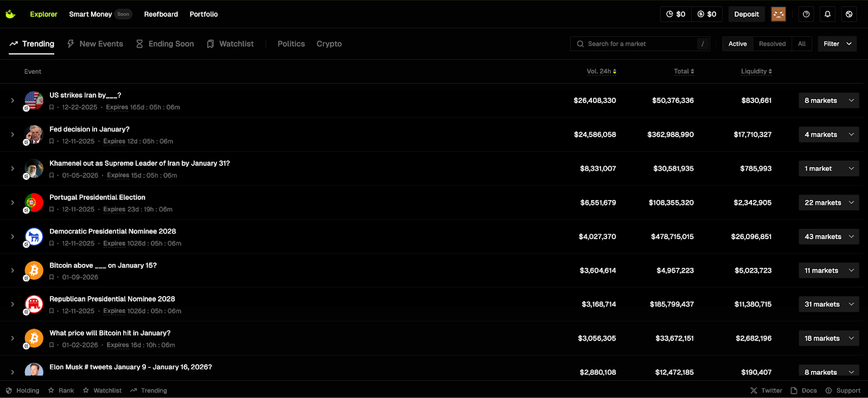Open the Filter dropdown
The width and height of the screenshot is (868, 398).
coord(837,44)
